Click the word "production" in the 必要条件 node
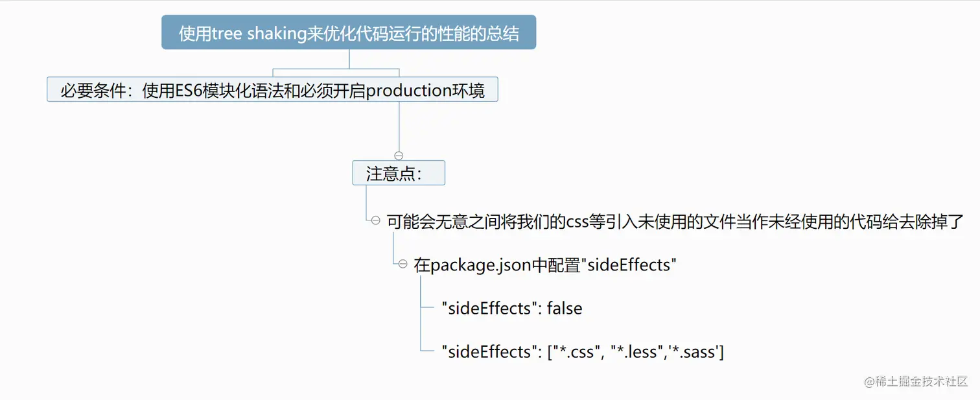Image resolution: width=980 pixels, height=400 pixels. click(408, 90)
